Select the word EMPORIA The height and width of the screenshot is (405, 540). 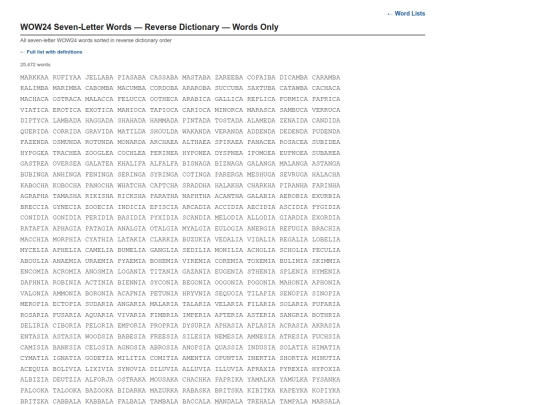tap(132, 326)
